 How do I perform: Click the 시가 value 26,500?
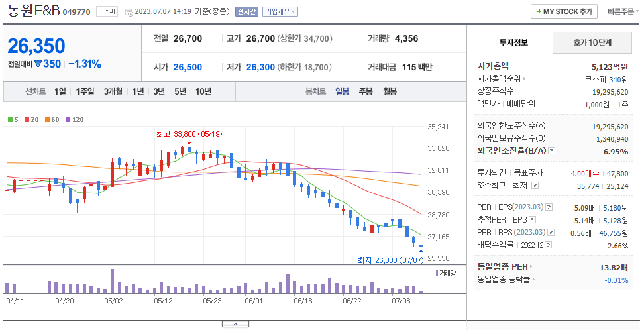pyautogui.click(x=188, y=67)
